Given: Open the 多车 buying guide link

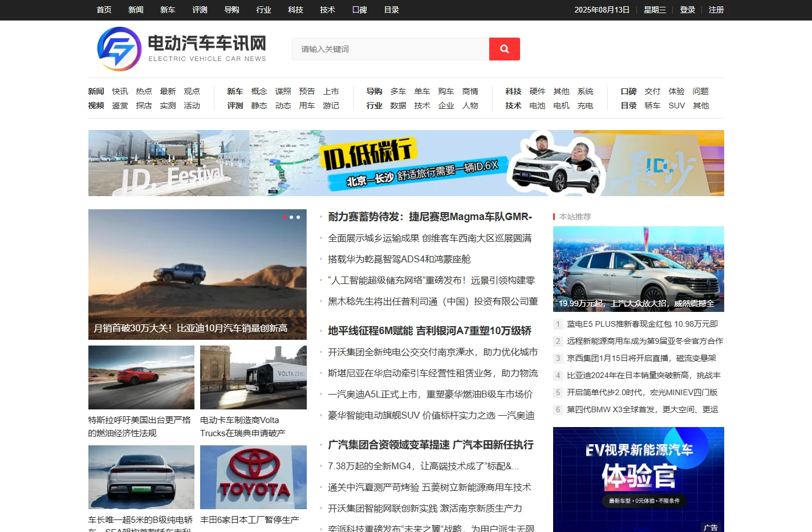Looking at the screenshot, I should click(x=398, y=91).
